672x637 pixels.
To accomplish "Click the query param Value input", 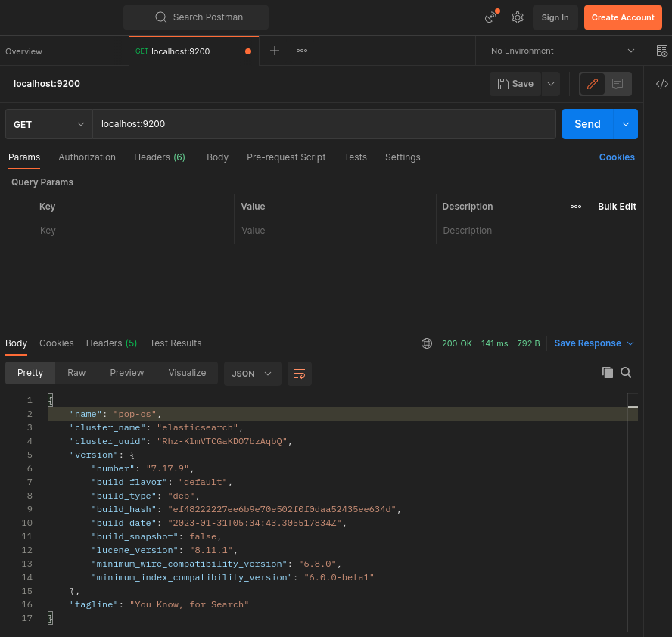I will tap(335, 231).
